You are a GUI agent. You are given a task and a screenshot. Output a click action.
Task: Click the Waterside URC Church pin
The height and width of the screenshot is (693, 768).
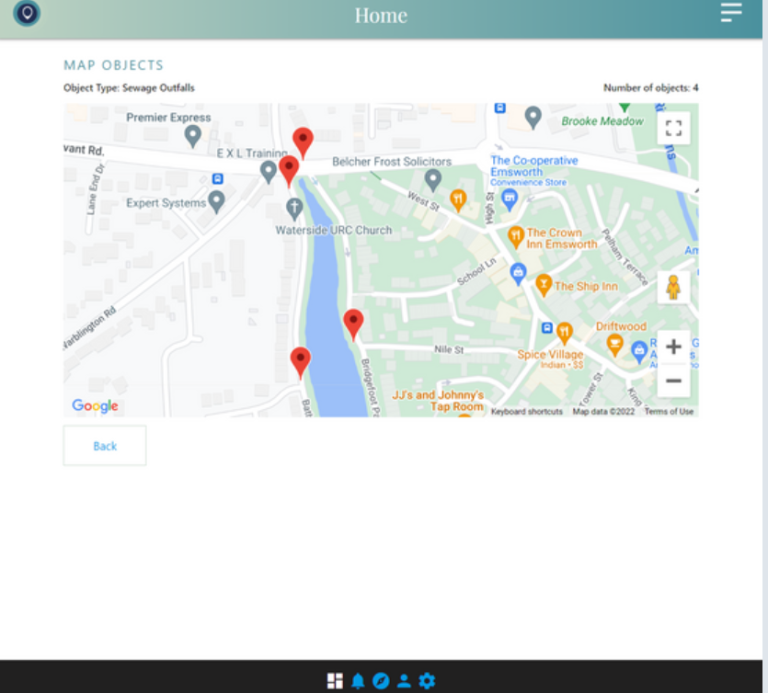click(294, 210)
